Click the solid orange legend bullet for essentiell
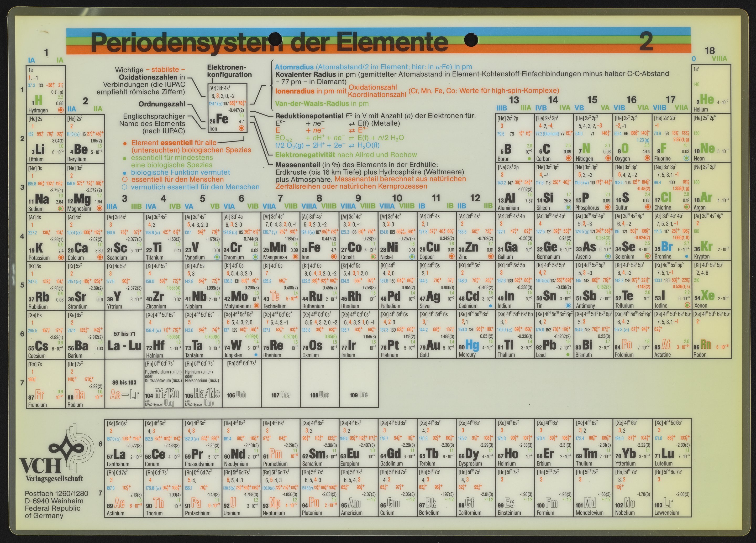The image size is (756, 543). coord(125,143)
